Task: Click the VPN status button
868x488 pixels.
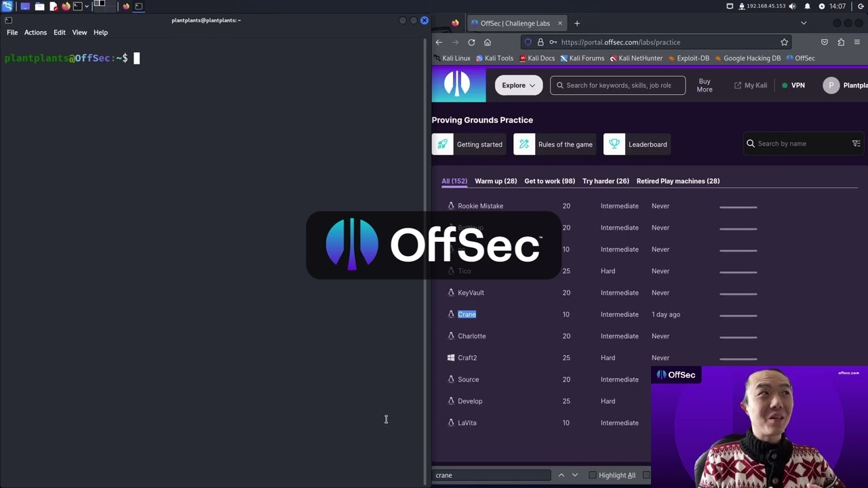Action: coord(793,85)
